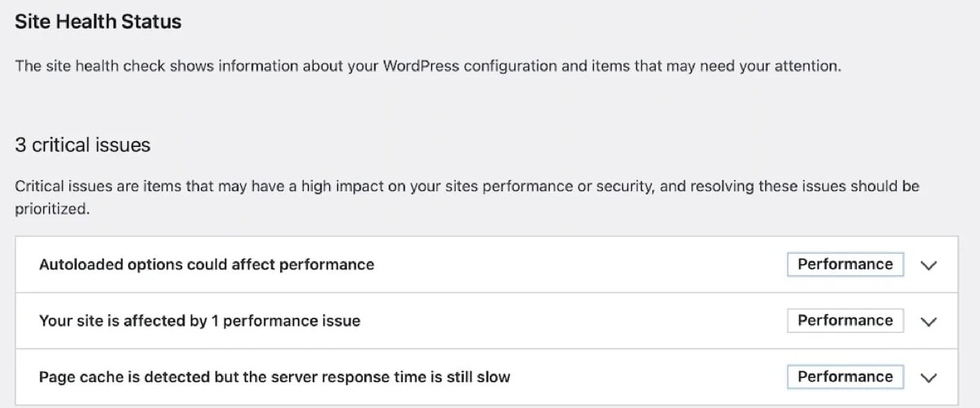
Task: Click the 'Site Health Status' heading
Action: pos(98,22)
